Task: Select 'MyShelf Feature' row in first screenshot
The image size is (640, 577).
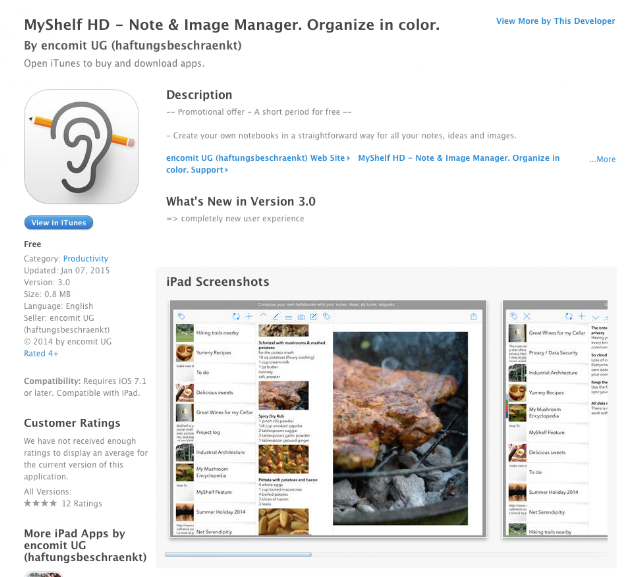Action: pos(215,492)
